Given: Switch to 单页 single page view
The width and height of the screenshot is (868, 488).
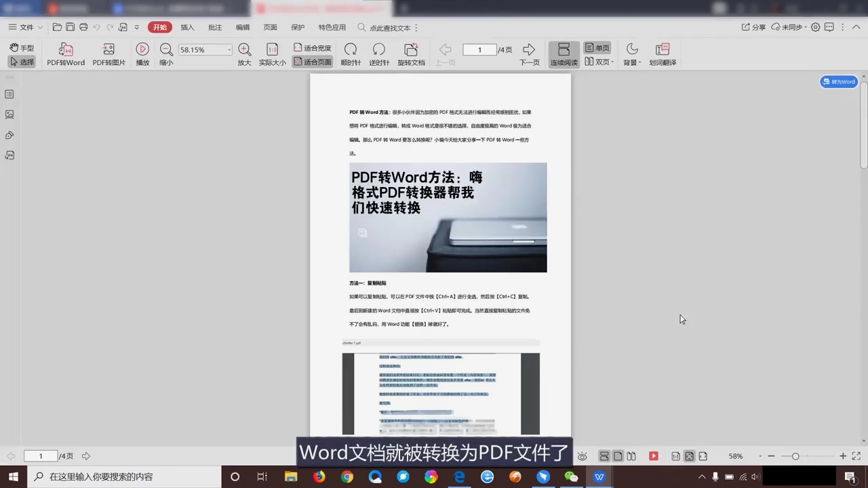Looking at the screenshot, I should click(597, 48).
